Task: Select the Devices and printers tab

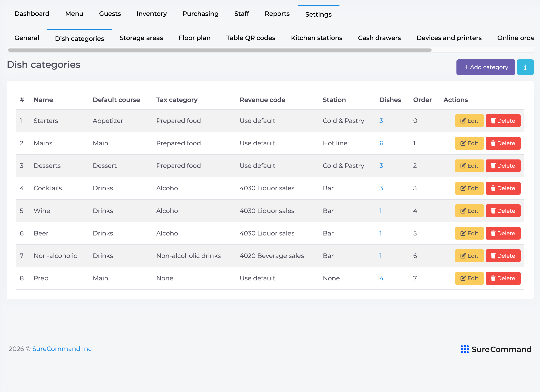Action: click(449, 38)
